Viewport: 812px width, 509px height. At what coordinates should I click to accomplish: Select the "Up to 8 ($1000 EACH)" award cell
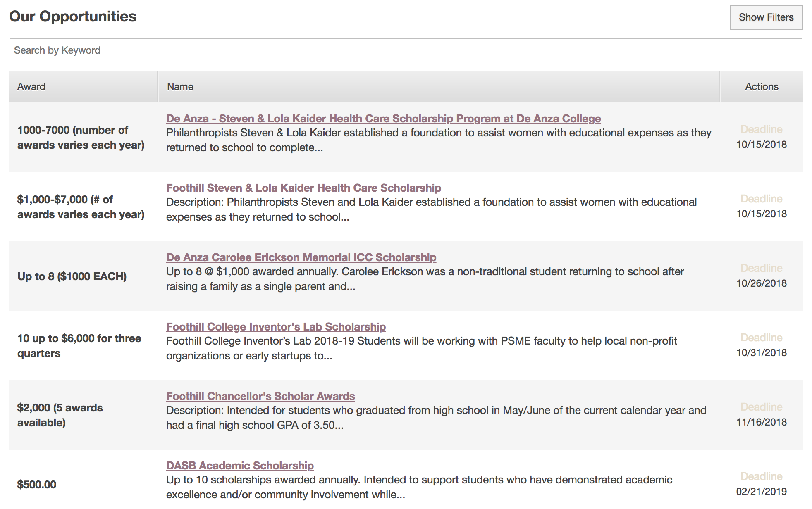point(72,276)
